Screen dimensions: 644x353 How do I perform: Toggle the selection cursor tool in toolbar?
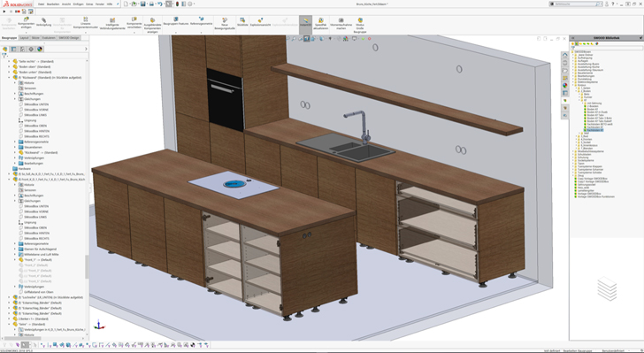(169, 4)
